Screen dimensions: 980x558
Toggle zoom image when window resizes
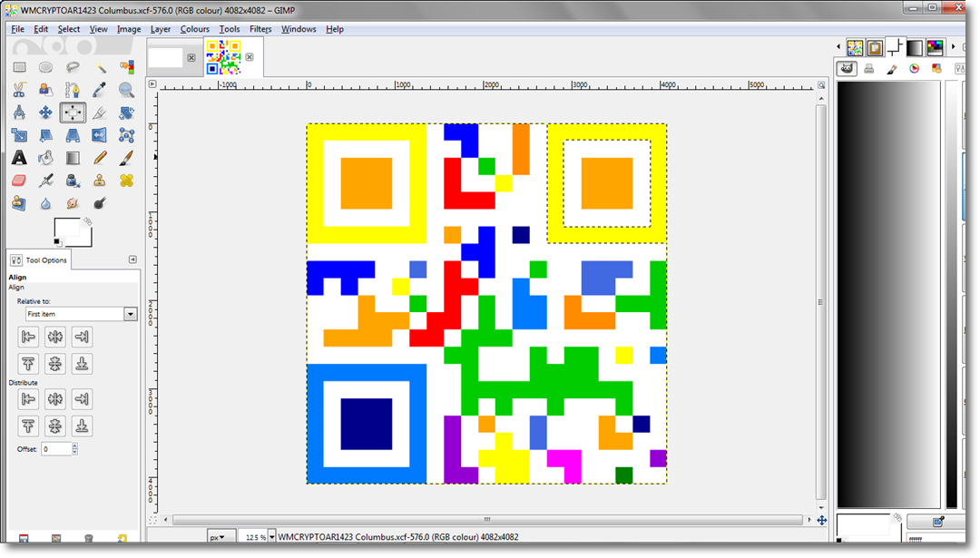[x=821, y=85]
